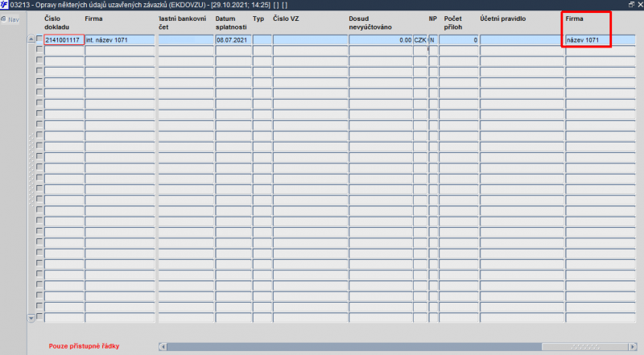
Task: Click the bank account field in the 2141001117 row
Action: click(187, 40)
